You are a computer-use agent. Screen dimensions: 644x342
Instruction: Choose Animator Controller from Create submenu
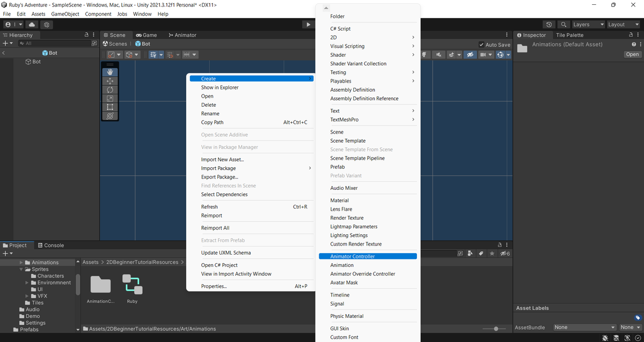[x=368, y=256]
